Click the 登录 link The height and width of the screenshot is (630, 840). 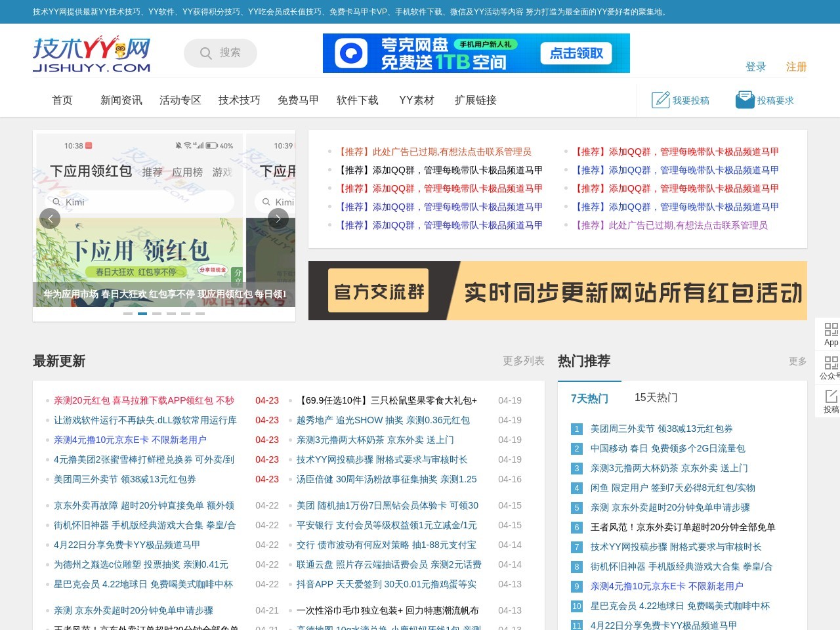[756, 67]
